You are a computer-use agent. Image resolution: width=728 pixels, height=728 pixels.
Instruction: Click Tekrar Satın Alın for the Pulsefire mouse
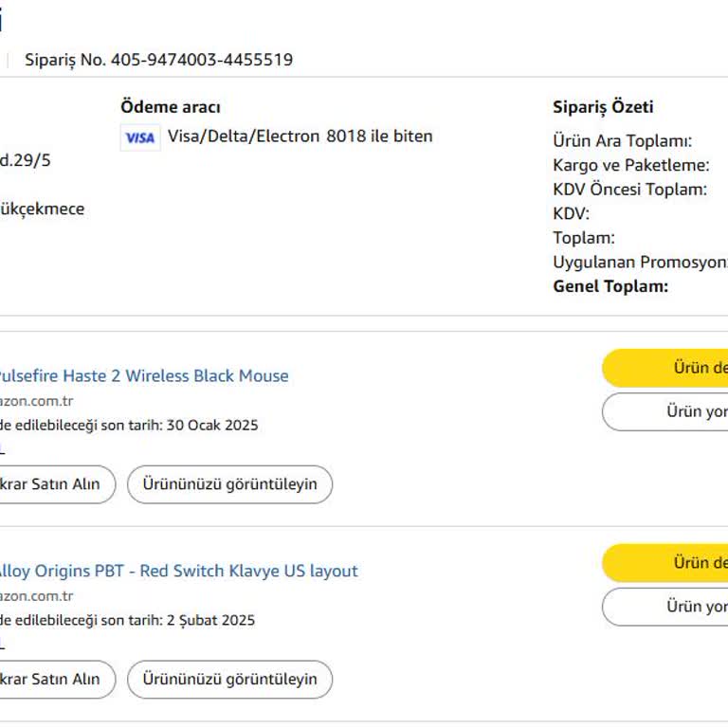(x=56, y=484)
